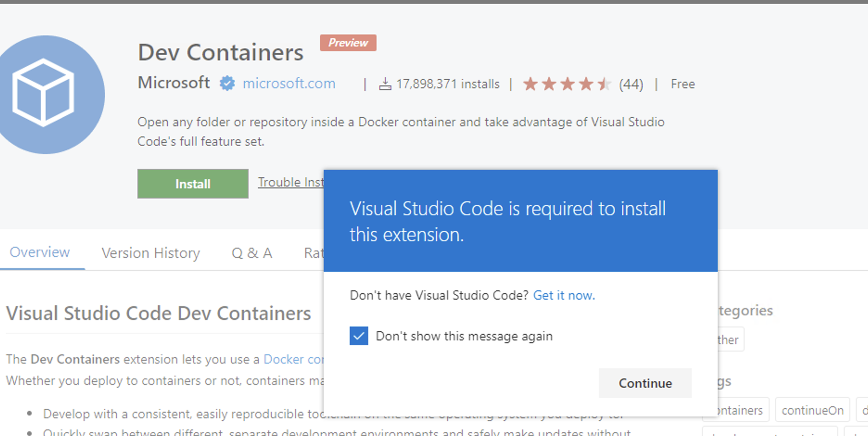Click the Dev Containers title
The image size is (868, 436).
click(x=221, y=52)
